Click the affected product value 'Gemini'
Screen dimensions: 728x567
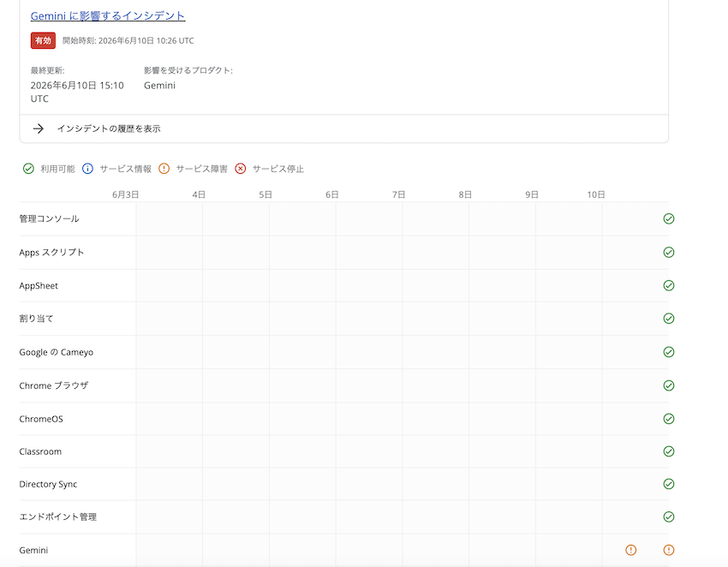[159, 86]
